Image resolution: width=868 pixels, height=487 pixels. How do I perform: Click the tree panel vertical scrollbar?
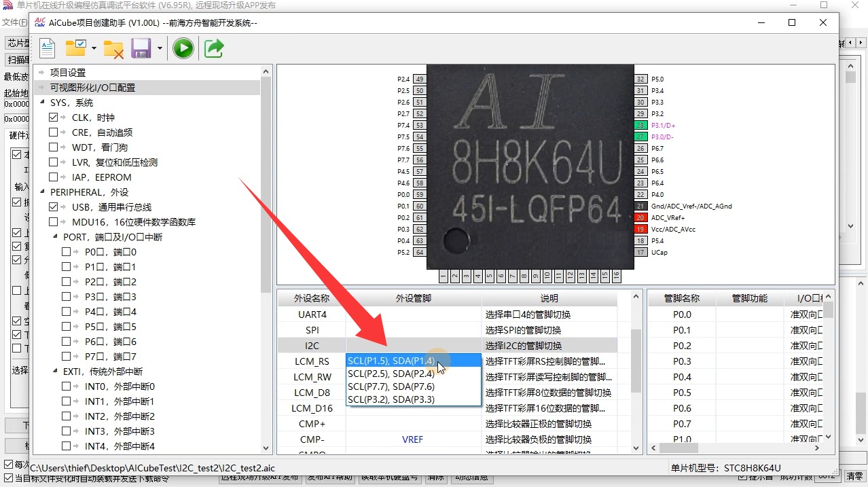[x=266, y=259]
